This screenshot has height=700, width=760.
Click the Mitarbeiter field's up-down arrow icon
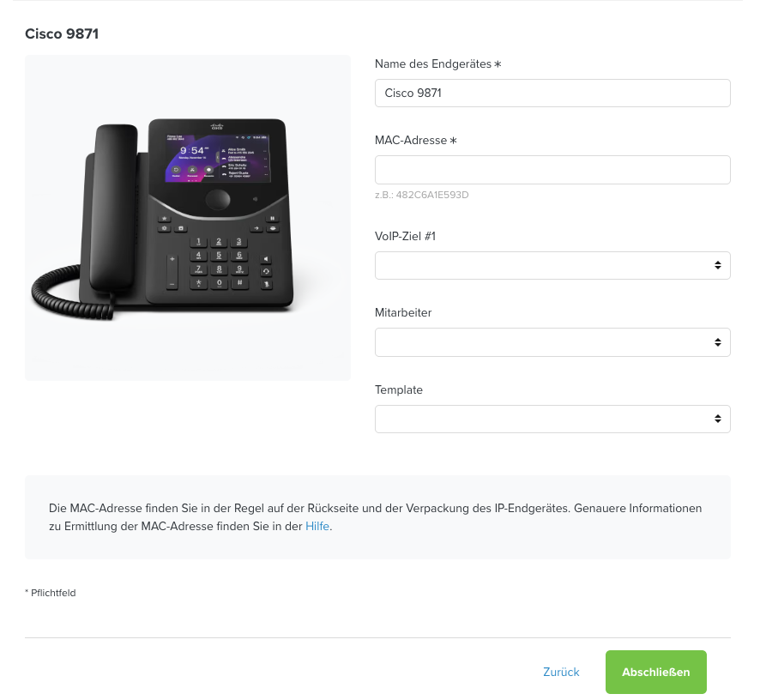(717, 342)
